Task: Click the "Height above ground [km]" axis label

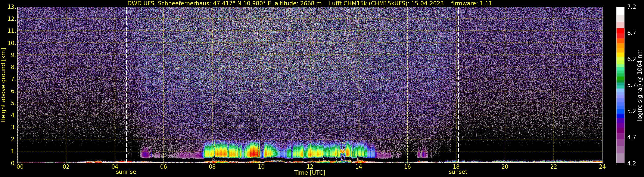Action: (x=3, y=85)
